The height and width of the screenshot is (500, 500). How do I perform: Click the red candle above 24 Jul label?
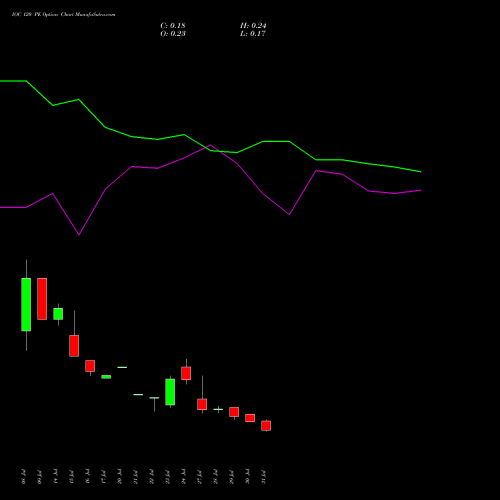click(x=186, y=373)
